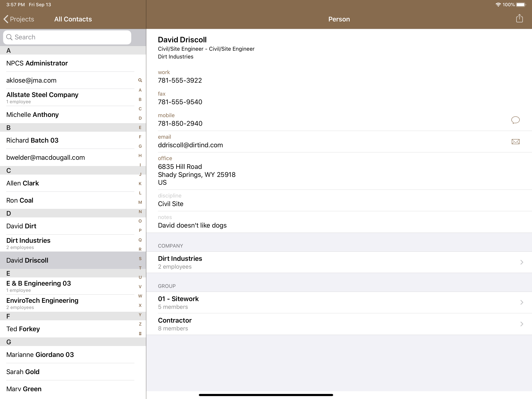Jump to letter M in index
Image resolution: width=532 pixels, height=399 pixels.
click(140, 202)
